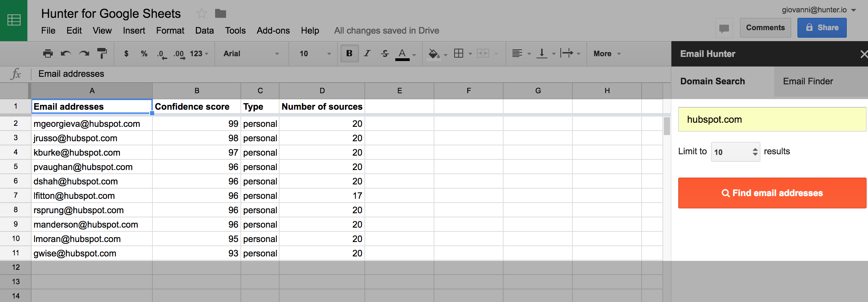Open the Insert menu
This screenshot has height=302, width=868.
point(134,31)
